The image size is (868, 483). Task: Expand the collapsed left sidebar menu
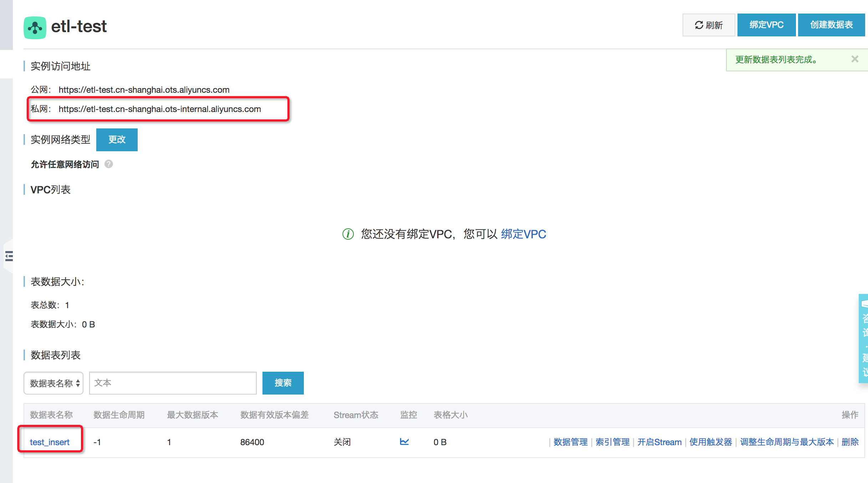(x=9, y=256)
